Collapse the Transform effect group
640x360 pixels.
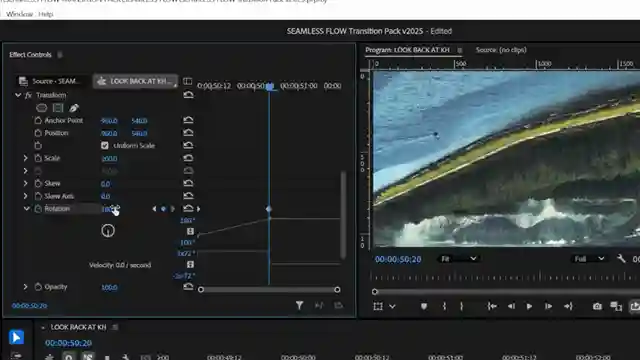pos(18,95)
